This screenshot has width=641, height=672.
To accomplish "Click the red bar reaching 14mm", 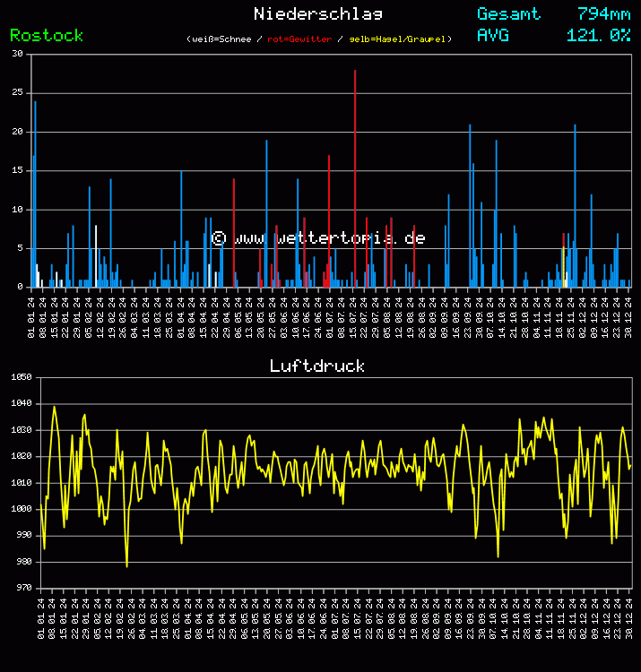I will 234,233.
